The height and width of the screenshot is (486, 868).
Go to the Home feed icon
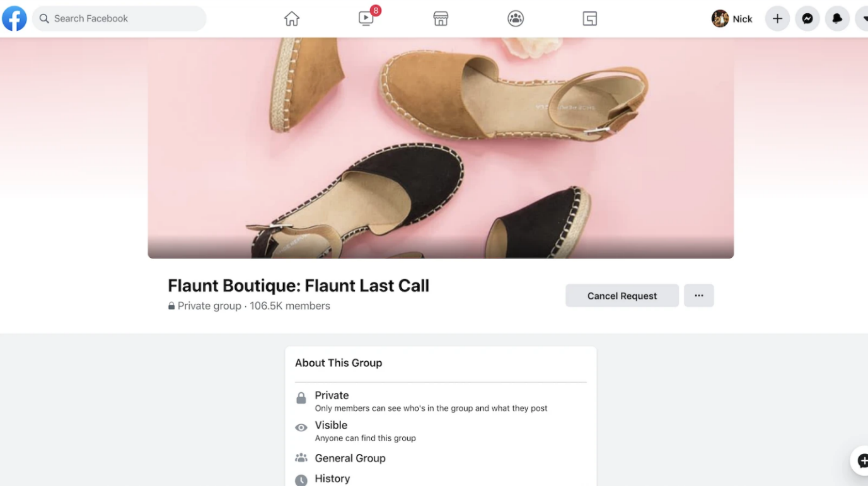click(292, 19)
